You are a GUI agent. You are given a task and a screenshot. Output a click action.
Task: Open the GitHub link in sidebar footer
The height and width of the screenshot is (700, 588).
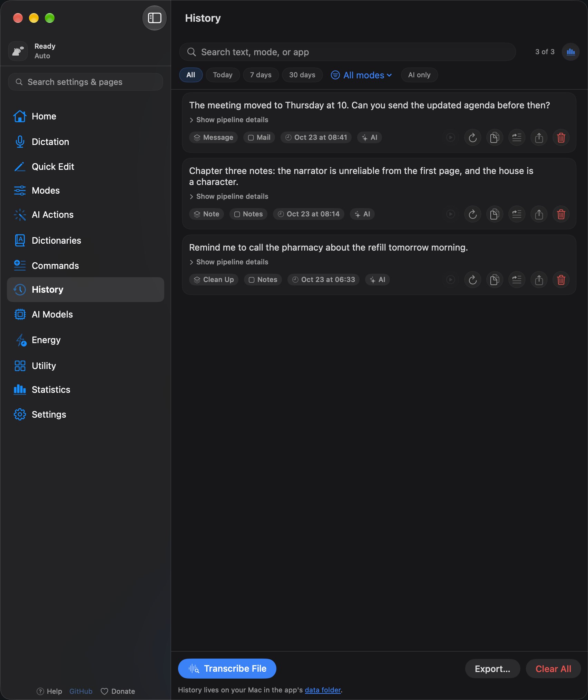(x=81, y=691)
